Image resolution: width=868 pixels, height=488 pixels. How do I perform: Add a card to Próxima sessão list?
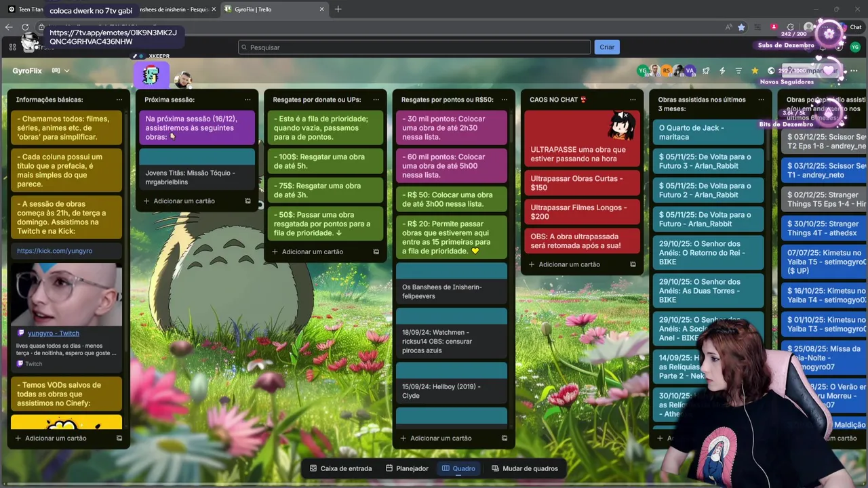185,201
